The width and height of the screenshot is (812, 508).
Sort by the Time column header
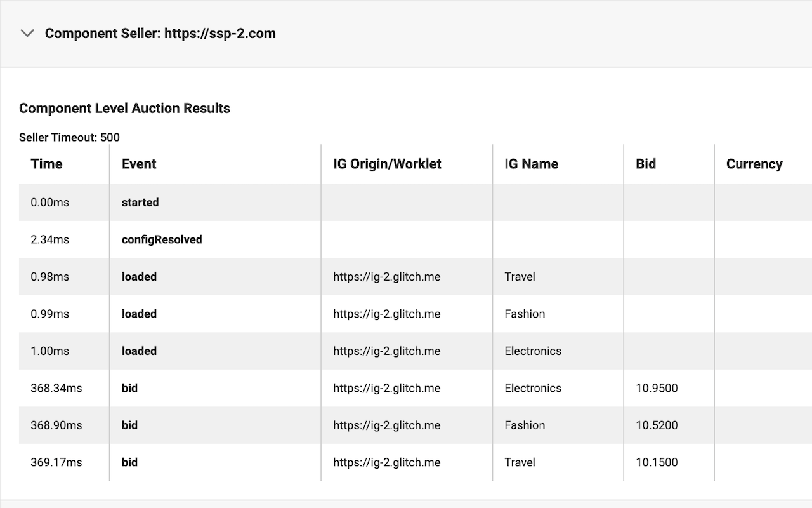(46, 164)
